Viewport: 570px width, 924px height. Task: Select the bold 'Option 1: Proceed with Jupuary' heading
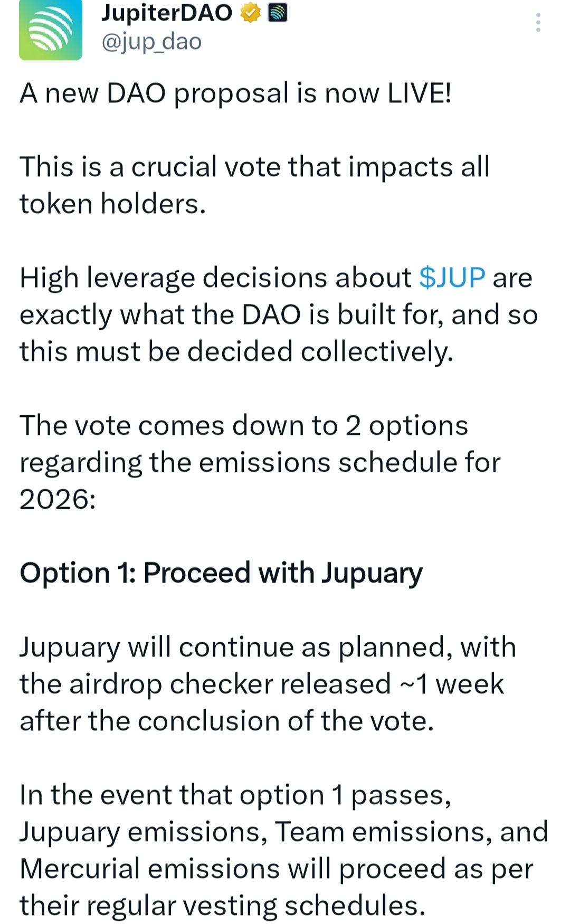click(221, 573)
